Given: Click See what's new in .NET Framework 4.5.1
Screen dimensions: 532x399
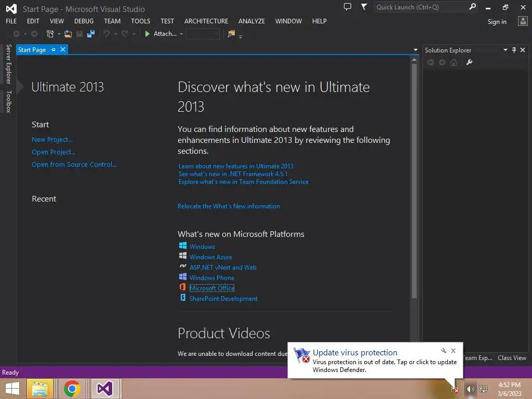Looking at the screenshot, I should point(233,174).
